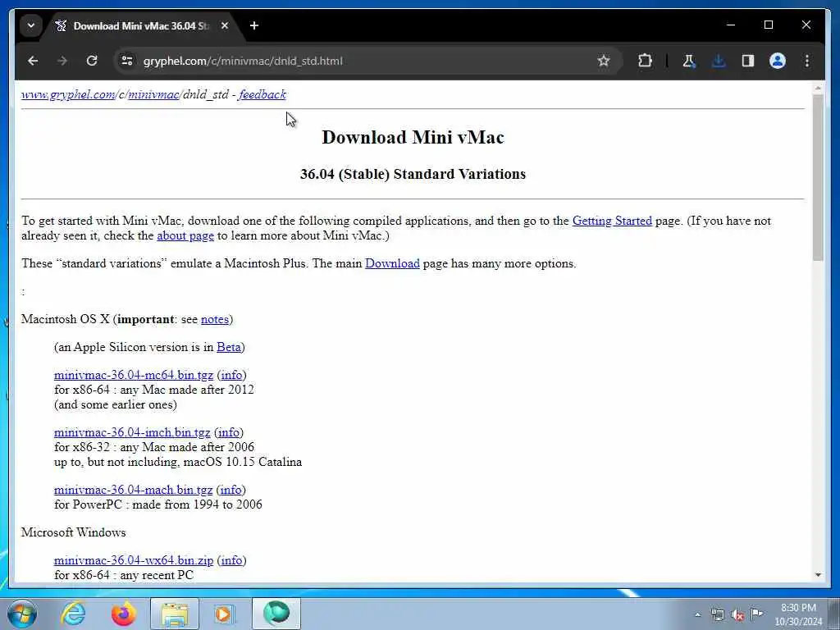Open Windows Explorer from the taskbar

pos(175,614)
